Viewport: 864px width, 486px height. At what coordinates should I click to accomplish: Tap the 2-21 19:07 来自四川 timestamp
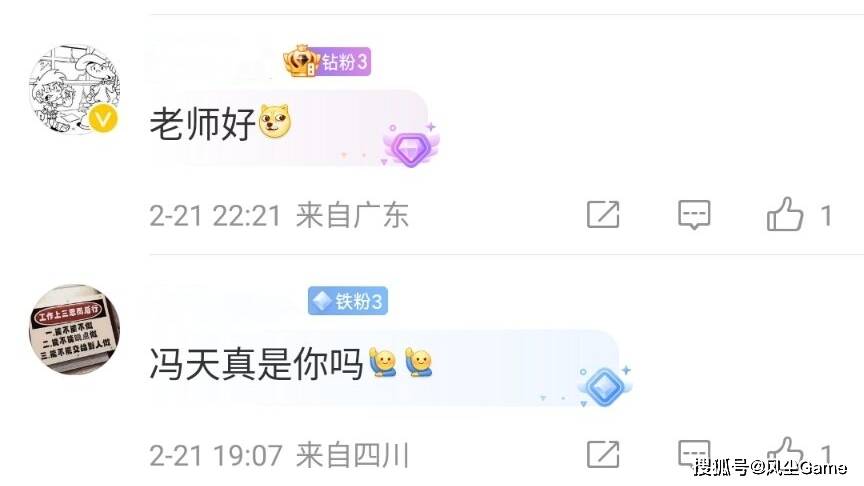279,456
